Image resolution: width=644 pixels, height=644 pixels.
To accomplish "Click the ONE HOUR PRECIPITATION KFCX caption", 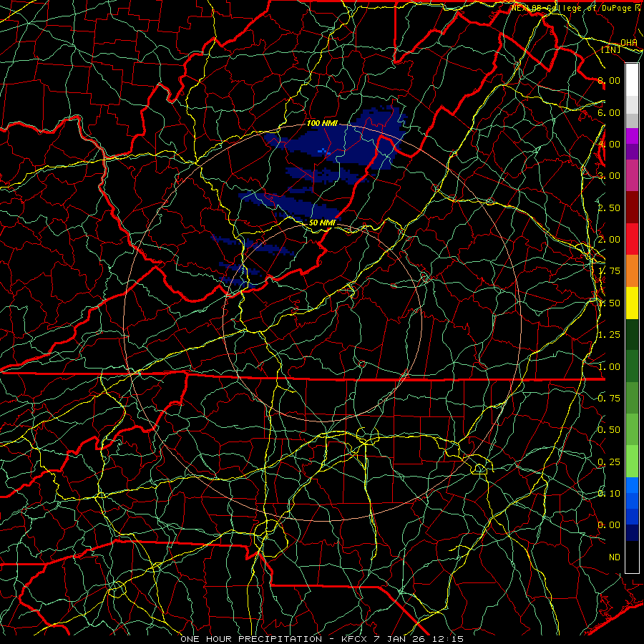I will tap(322, 639).
